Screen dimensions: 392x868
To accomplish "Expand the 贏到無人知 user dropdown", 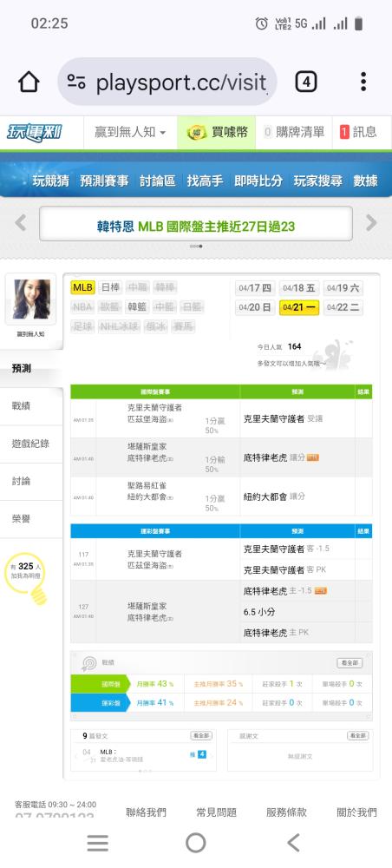I will coord(130,132).
